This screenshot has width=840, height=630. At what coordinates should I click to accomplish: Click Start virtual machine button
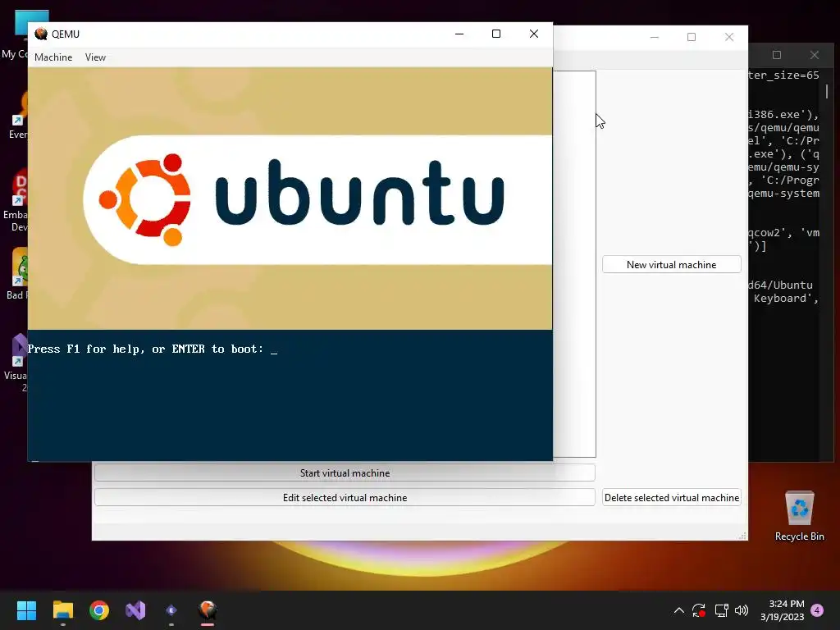[345, 473]
